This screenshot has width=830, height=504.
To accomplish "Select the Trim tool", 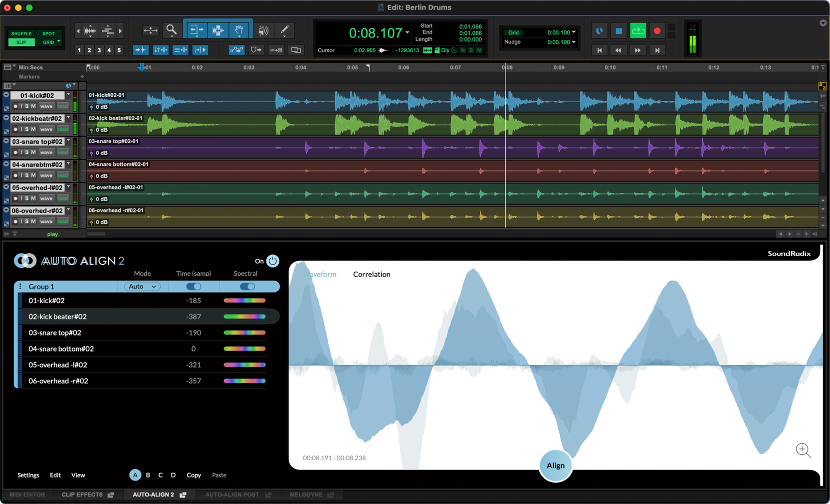I will (x=197, y=30).
